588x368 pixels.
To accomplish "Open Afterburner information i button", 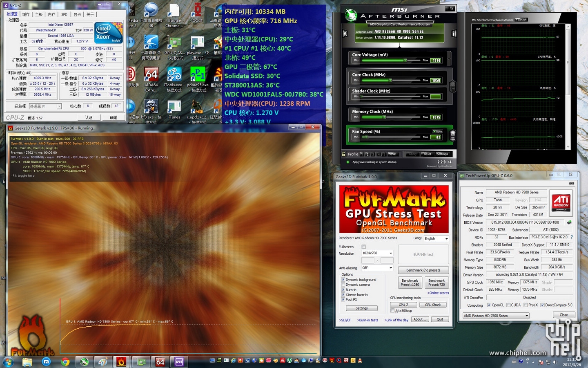I will [454, 34].
